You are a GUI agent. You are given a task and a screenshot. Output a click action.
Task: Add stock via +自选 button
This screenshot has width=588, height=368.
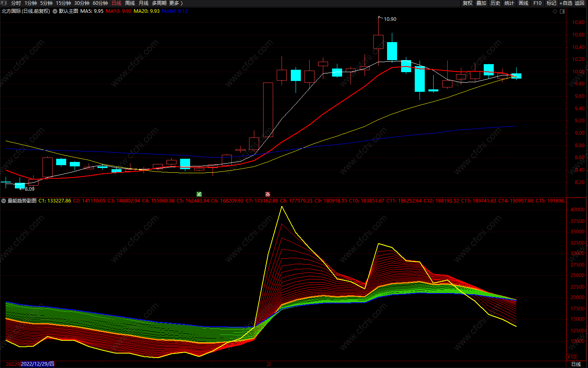click(566, 3)
